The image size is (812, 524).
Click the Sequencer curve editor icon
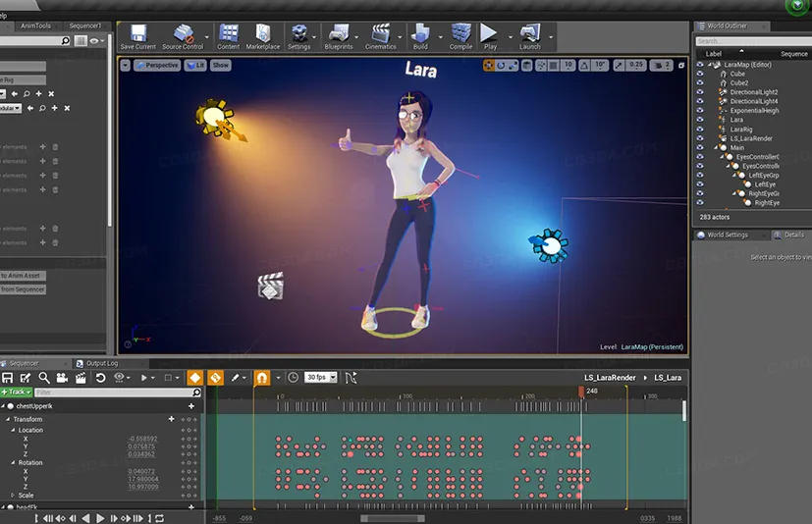click(x=351, y=378)
